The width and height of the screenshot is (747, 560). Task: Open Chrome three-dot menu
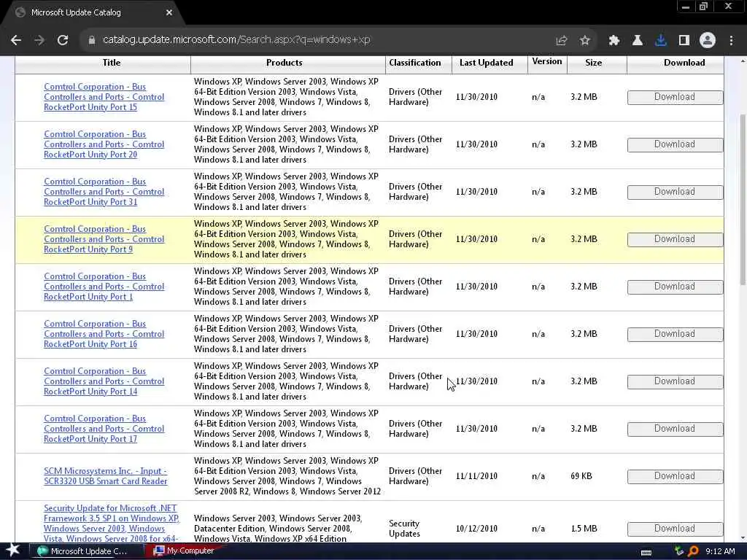731,41
